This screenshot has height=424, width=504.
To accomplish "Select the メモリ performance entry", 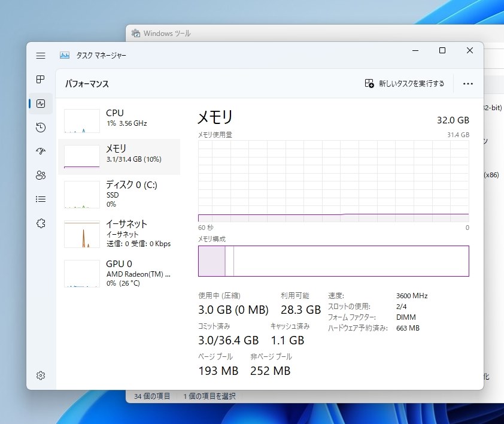I will [x=119, y=157].
